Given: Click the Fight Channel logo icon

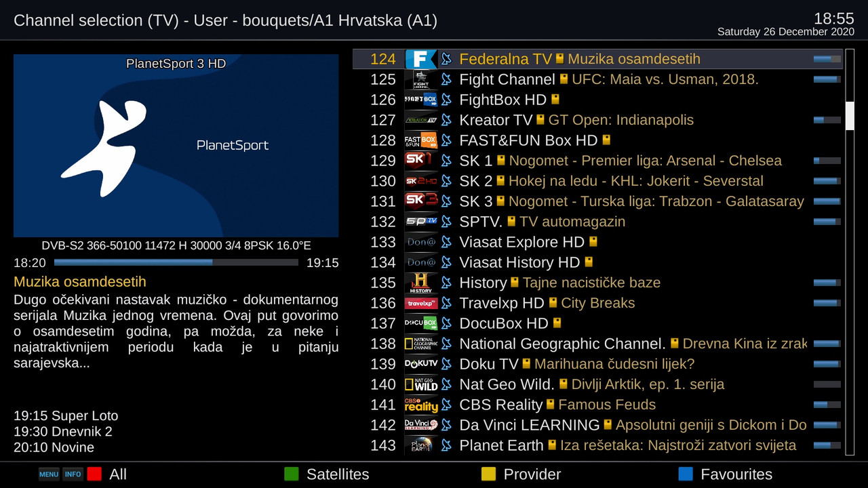Looking at the screenshot, I should tap(420, 79).
